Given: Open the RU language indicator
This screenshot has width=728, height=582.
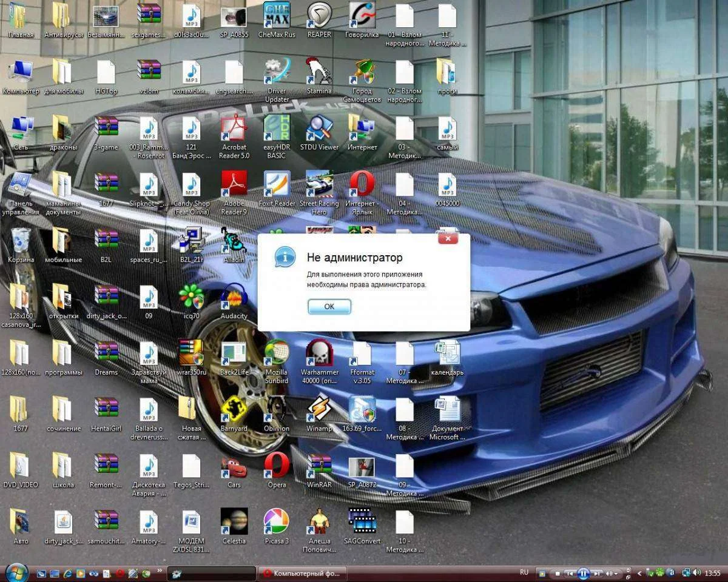Looking at the screenshot, I should click(x=524, y=572).
